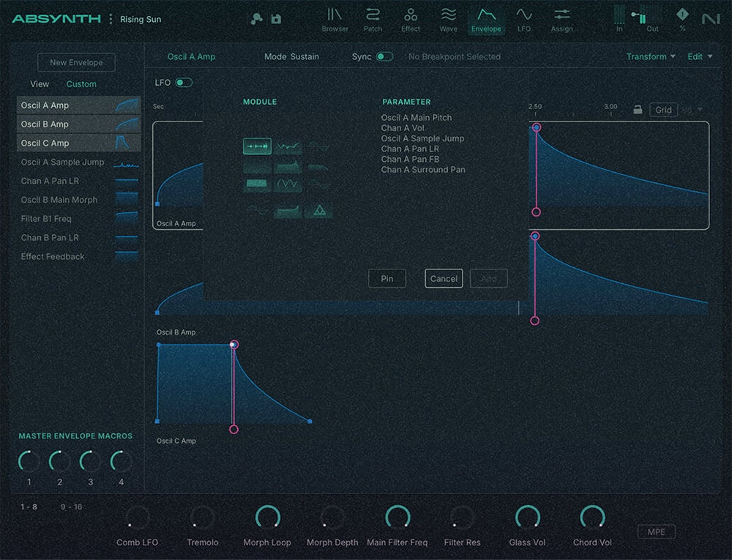Open the Browser page
The height and width of the screenshot is (560, 732).
tap(335, 19)
